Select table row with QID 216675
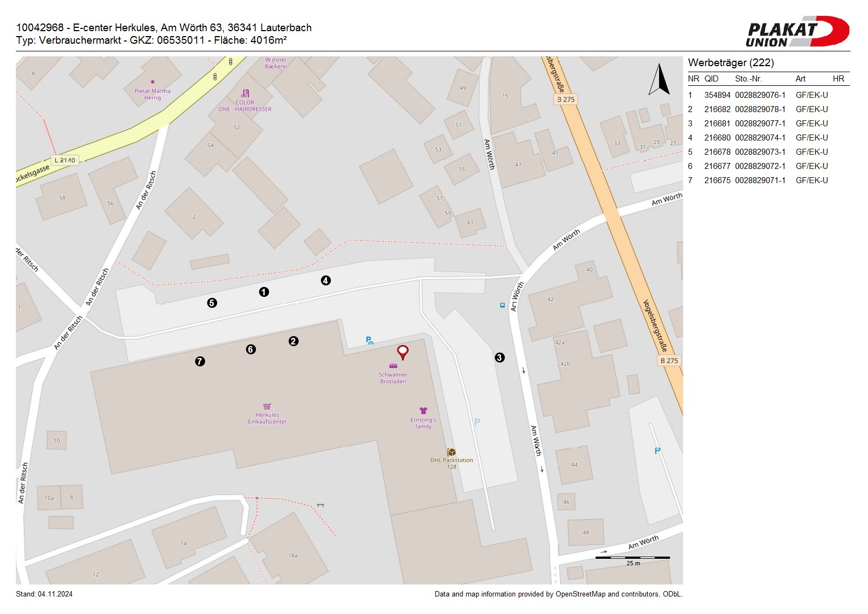 758,180
